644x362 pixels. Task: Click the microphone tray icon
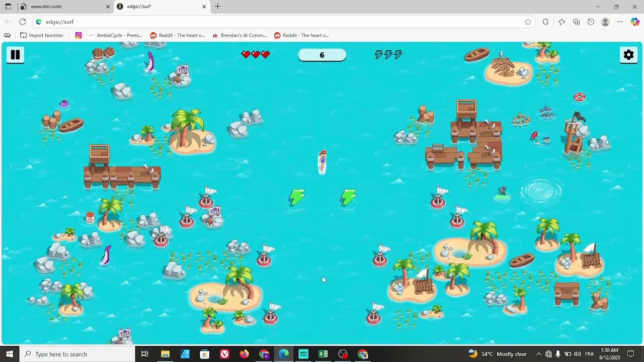558,354
